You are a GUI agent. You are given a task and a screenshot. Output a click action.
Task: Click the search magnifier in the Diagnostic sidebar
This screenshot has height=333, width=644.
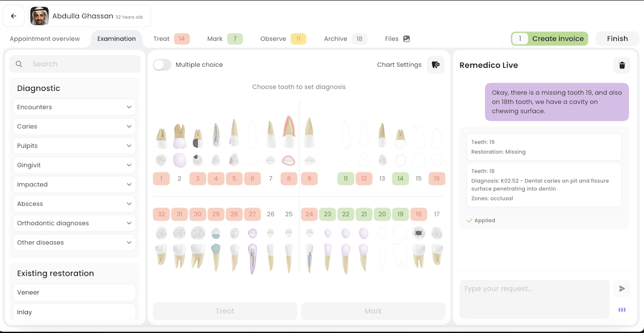(x=19, y=63)
